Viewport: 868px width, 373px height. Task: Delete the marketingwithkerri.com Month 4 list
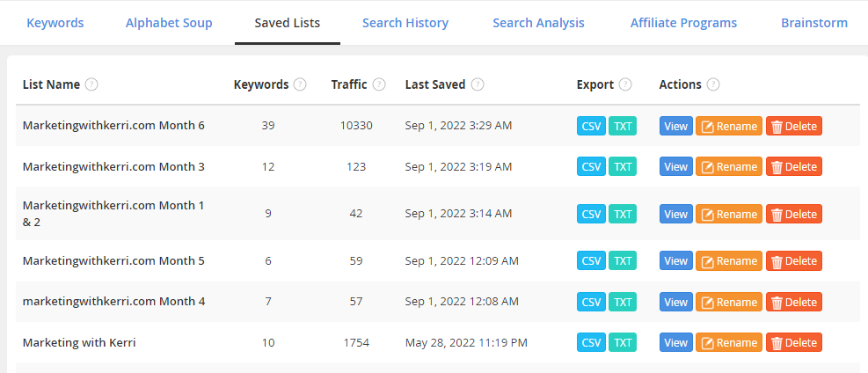click(x=794, y=302)
